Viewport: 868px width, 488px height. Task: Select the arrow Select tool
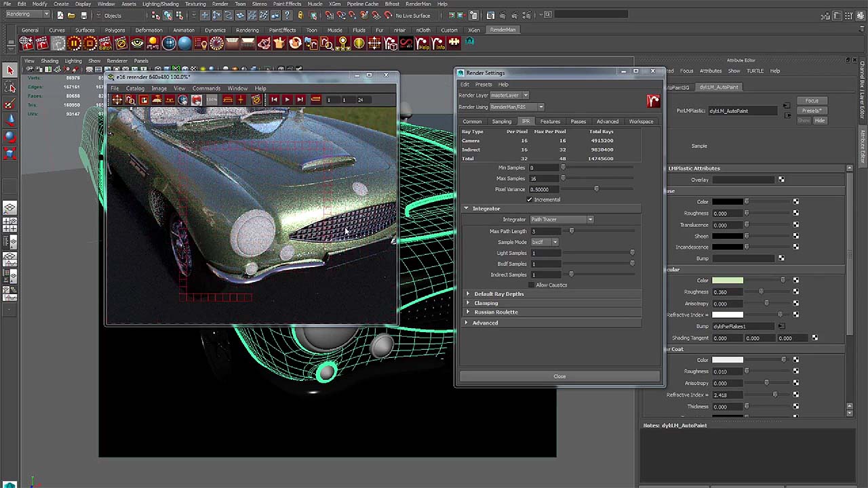pyautogui.click(x=9, y=70)
